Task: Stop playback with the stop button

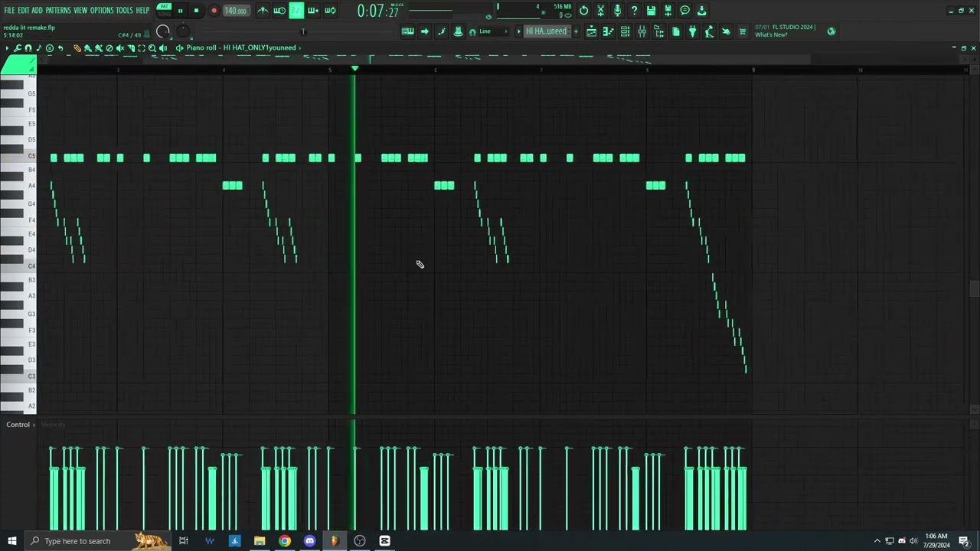Action: point(196,11)
